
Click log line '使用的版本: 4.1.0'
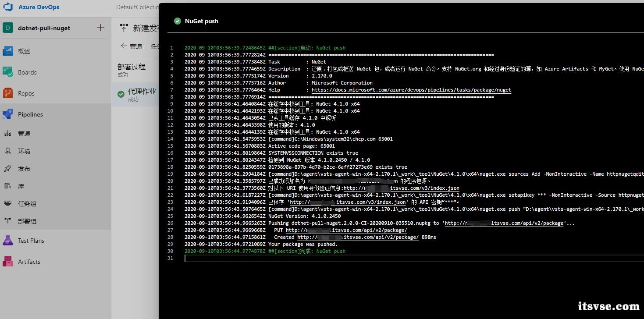[x=292, y=125]
